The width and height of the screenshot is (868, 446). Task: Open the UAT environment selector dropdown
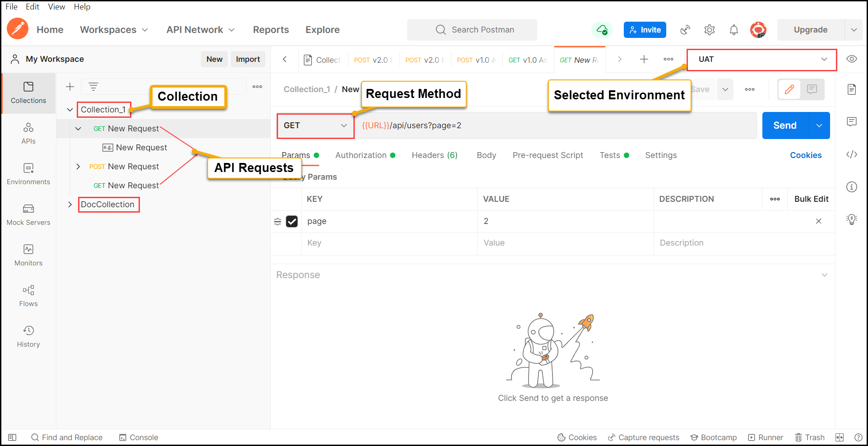pyautogui.click(x=762, y=60)
